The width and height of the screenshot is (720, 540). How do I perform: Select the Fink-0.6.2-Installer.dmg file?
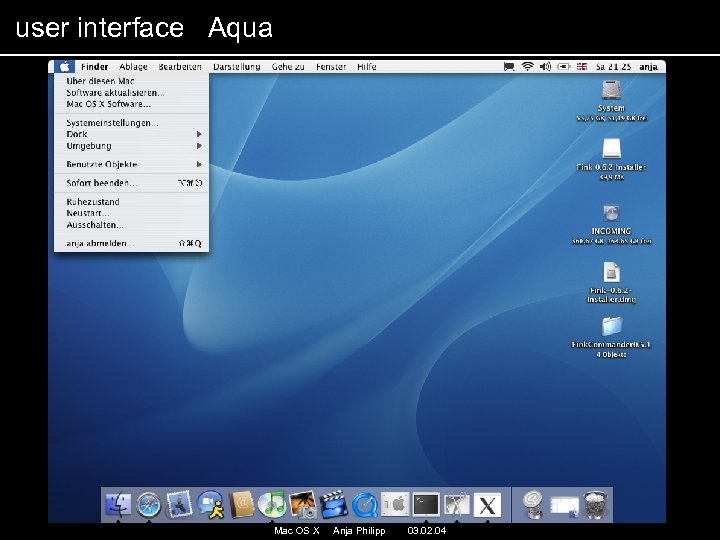pyautogui.click(x=611, y=272)
